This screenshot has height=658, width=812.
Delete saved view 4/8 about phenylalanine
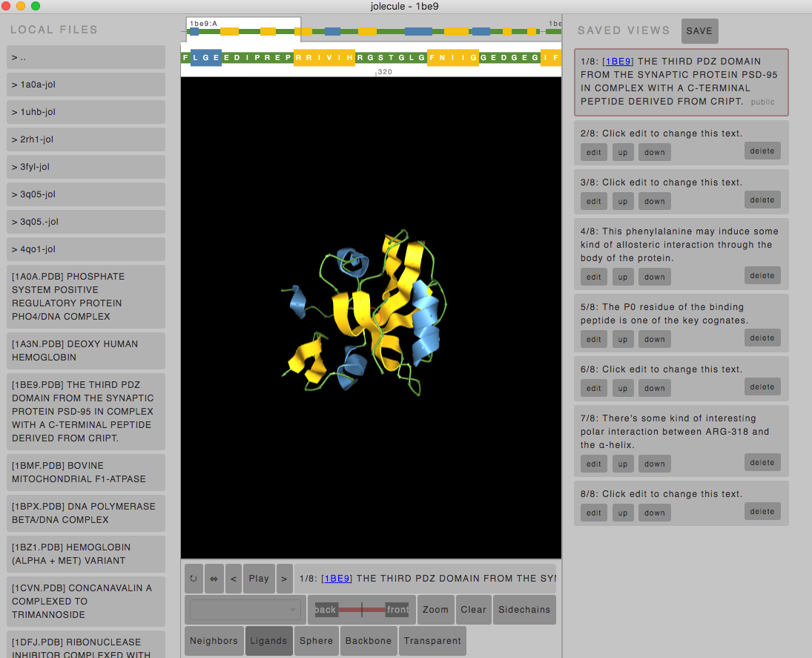(x=762, y=276)
